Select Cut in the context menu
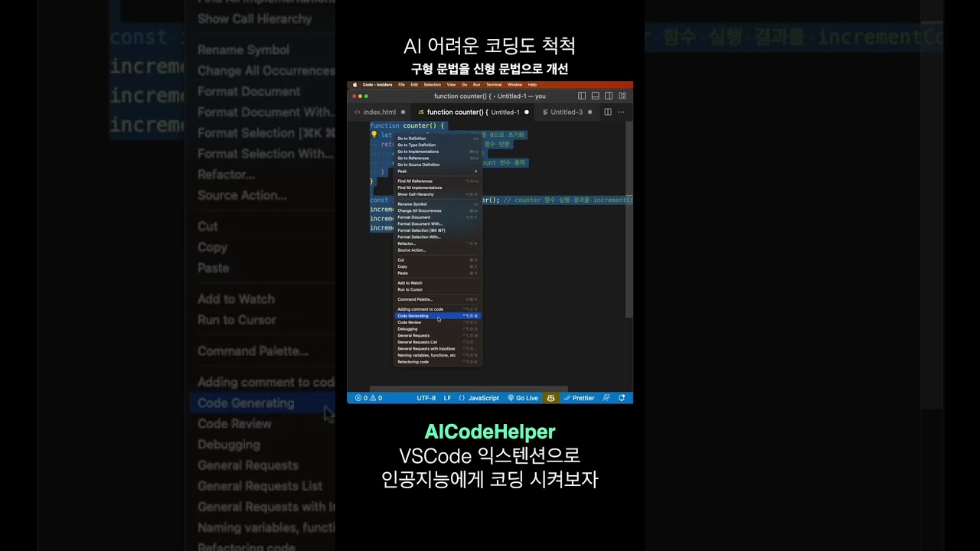This screenshot has width=980, height=551. (x=437, y=260)
